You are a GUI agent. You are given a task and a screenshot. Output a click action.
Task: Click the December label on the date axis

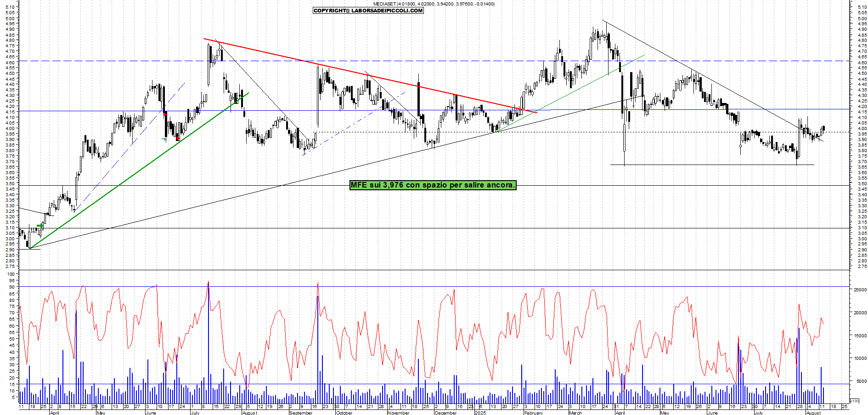[445, 413]
